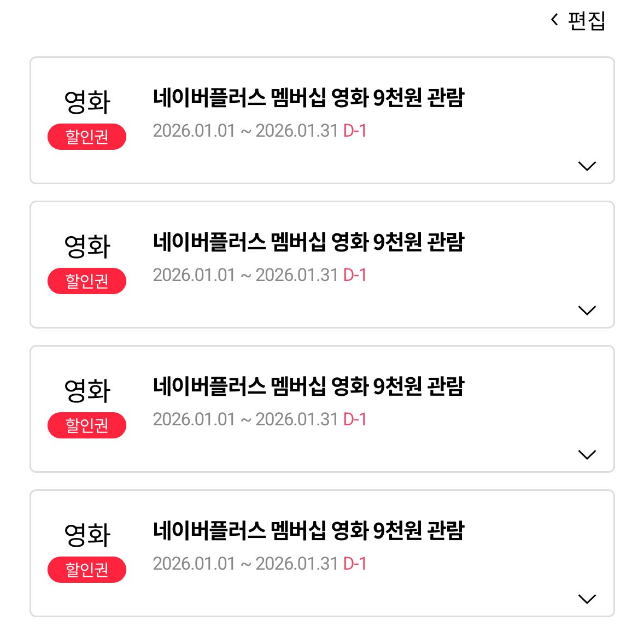Open second 네이버플러스 멤버십 영화 9천원 관람 title
Screen dimensions: 644x644
click(x=308, y=242)
